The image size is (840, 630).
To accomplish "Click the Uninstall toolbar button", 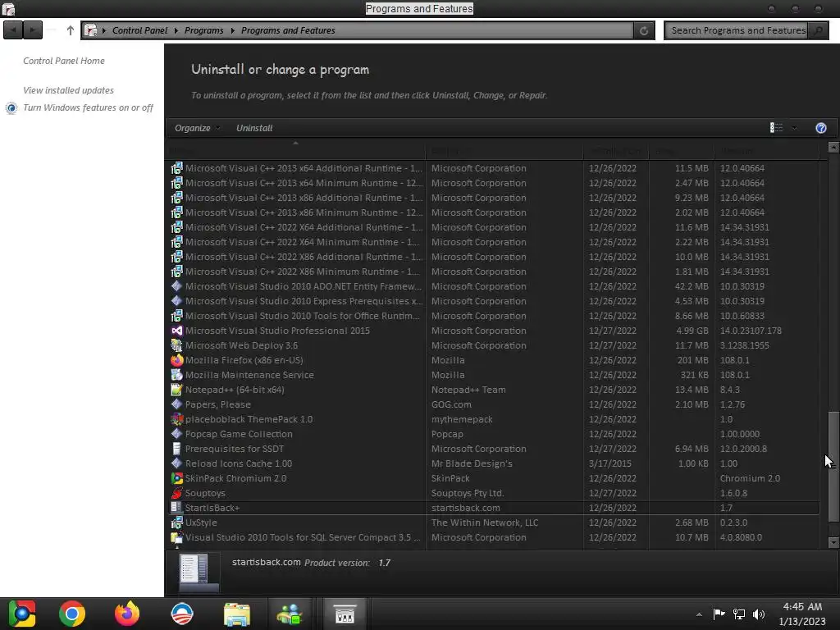I will [x=254, y=128].
